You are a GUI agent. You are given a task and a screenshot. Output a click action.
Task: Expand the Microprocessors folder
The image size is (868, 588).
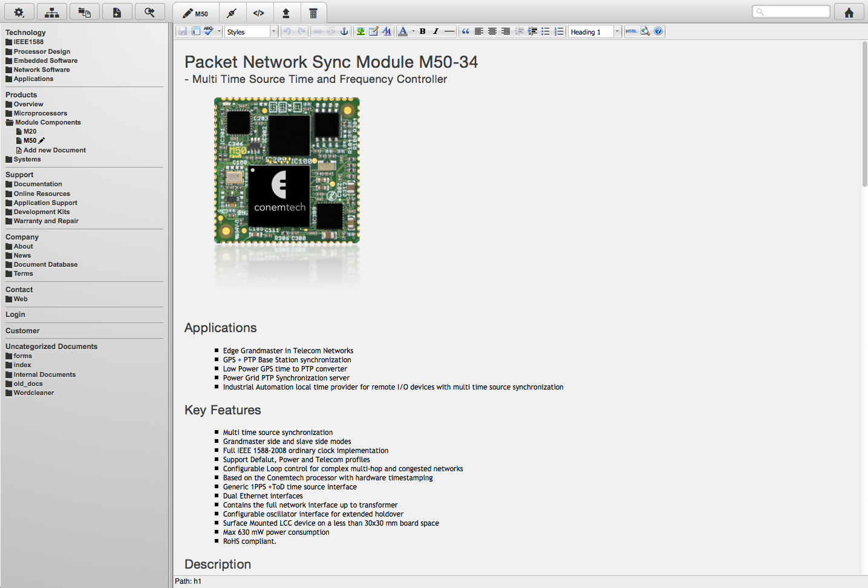36,113
